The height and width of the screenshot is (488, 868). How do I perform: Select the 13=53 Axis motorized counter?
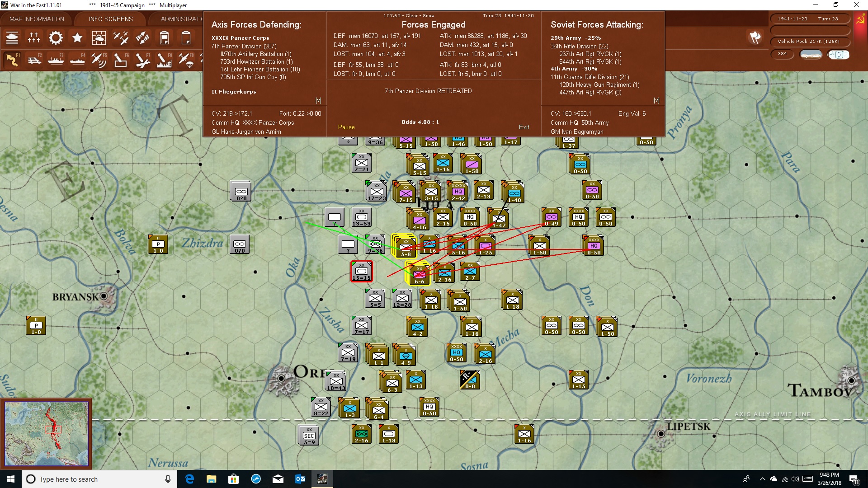pos(362,217)
